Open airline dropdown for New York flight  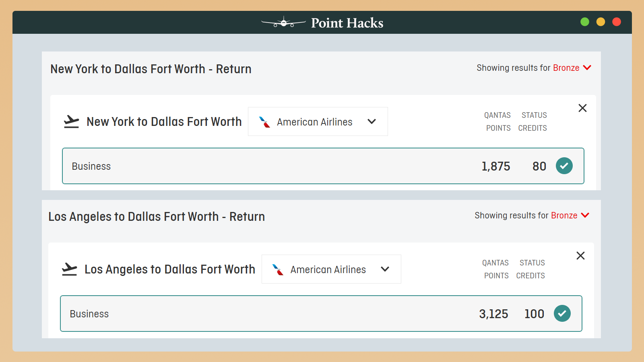click(372, 121)
